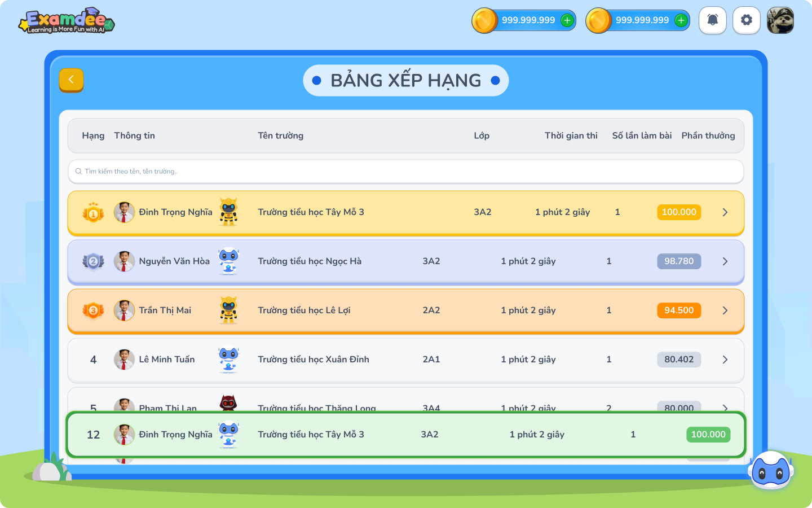Click the Lớp column header
This screenshot has height=508, width=812.
coord(482,136)
